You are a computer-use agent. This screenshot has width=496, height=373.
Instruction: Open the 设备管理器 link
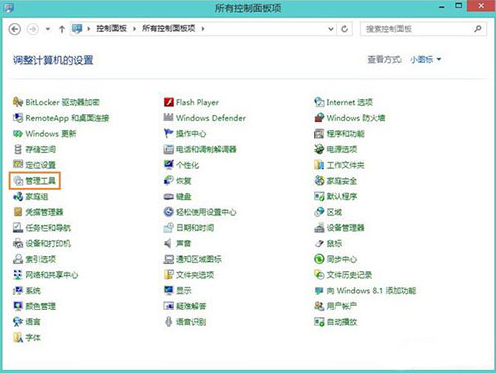click(x=345, y=228)
